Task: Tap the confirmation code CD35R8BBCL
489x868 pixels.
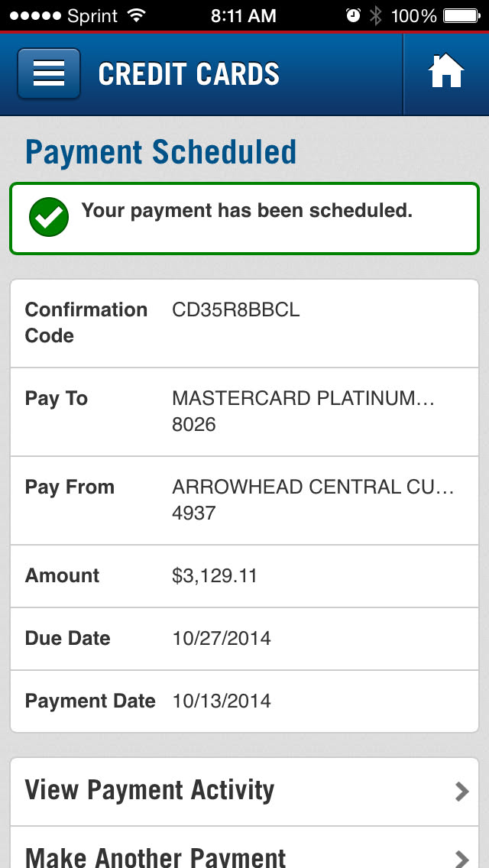Action: (236, 309)
